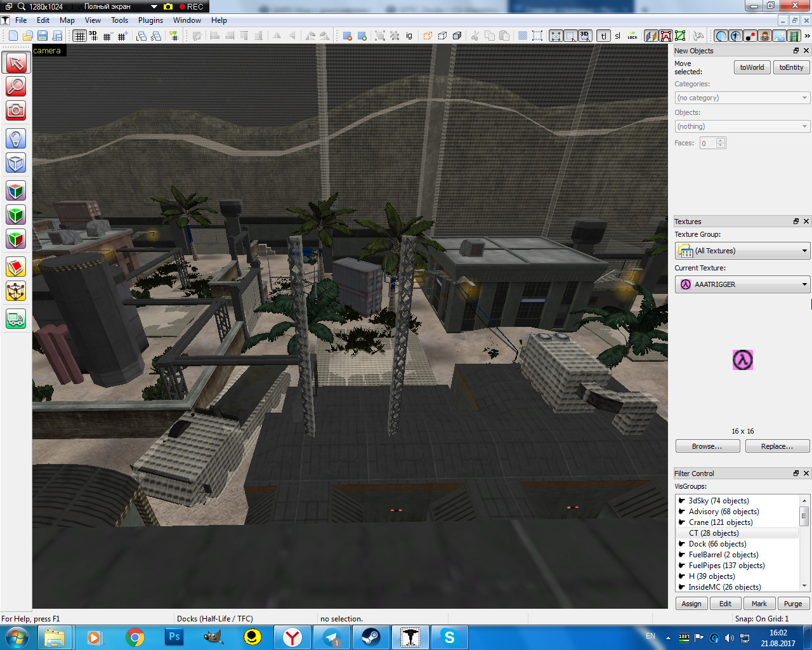Click the Browse... textures button

[707, 446]
